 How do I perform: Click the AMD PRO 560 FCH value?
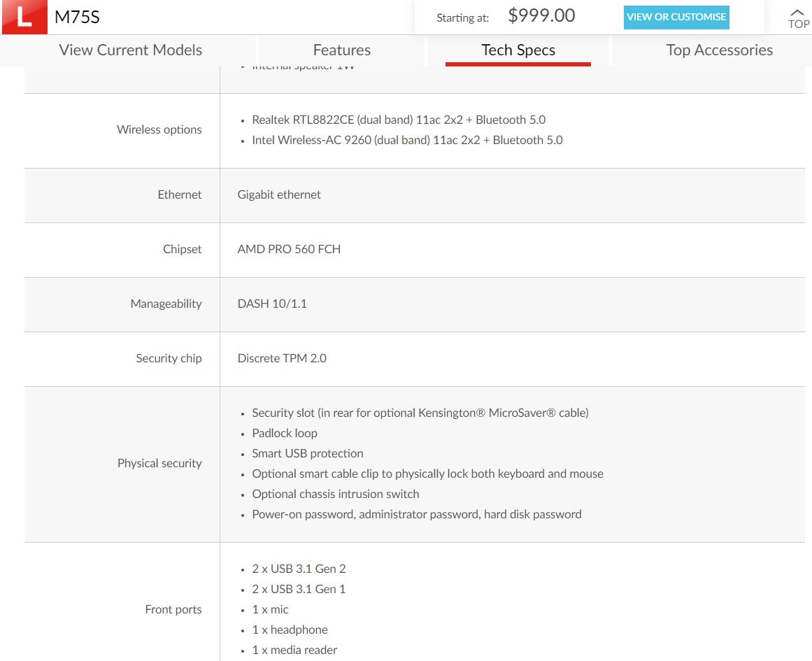tap(289, 249)
